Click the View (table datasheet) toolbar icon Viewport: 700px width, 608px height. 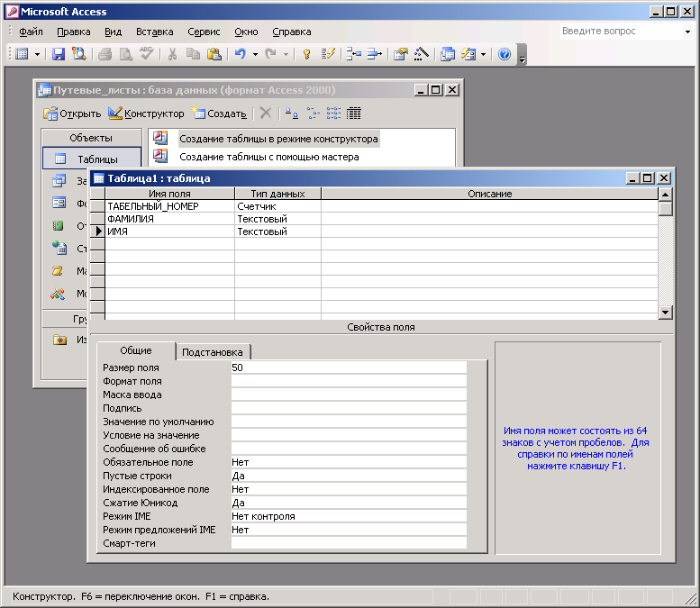point(22,54)
